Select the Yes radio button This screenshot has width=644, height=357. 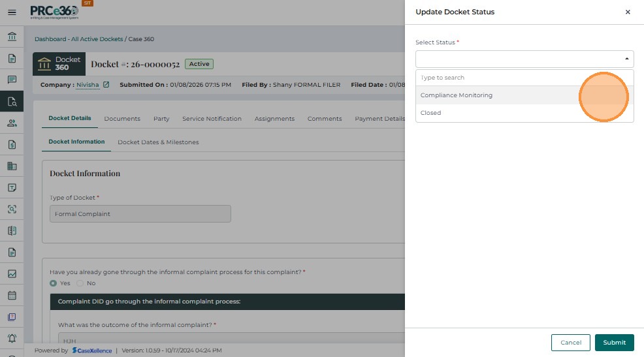pos(54,283)
